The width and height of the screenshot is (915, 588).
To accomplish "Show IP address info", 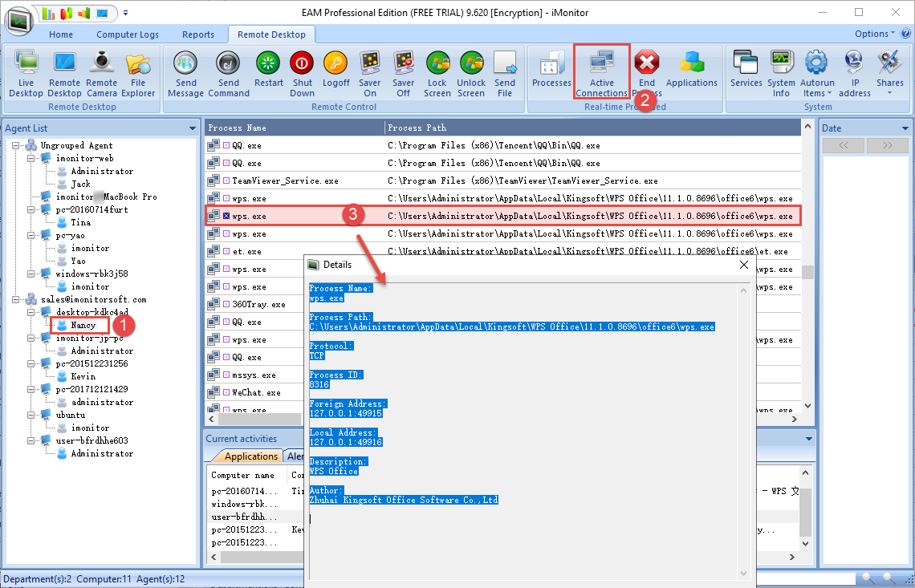I will click(x=854, y=74).
